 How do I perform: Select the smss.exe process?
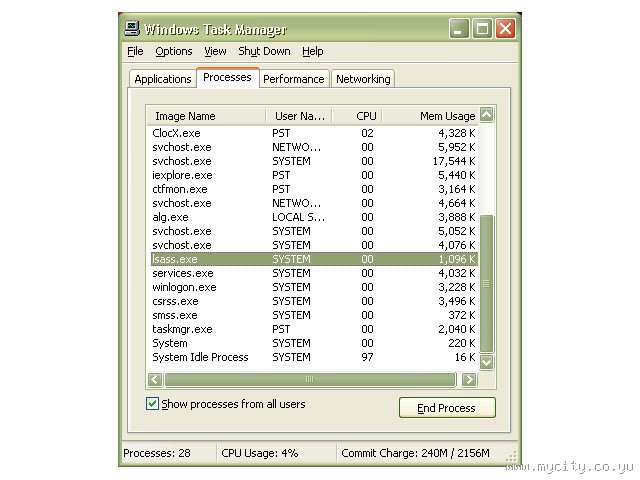313,315
